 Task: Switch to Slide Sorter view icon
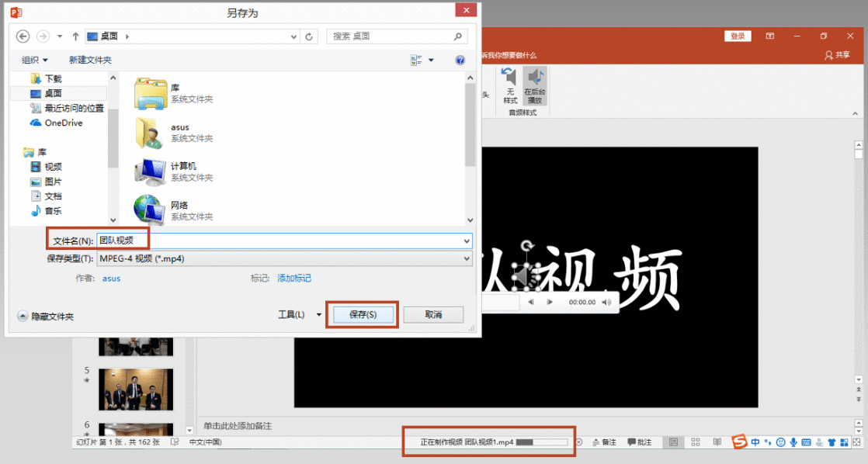click(695, 441)
